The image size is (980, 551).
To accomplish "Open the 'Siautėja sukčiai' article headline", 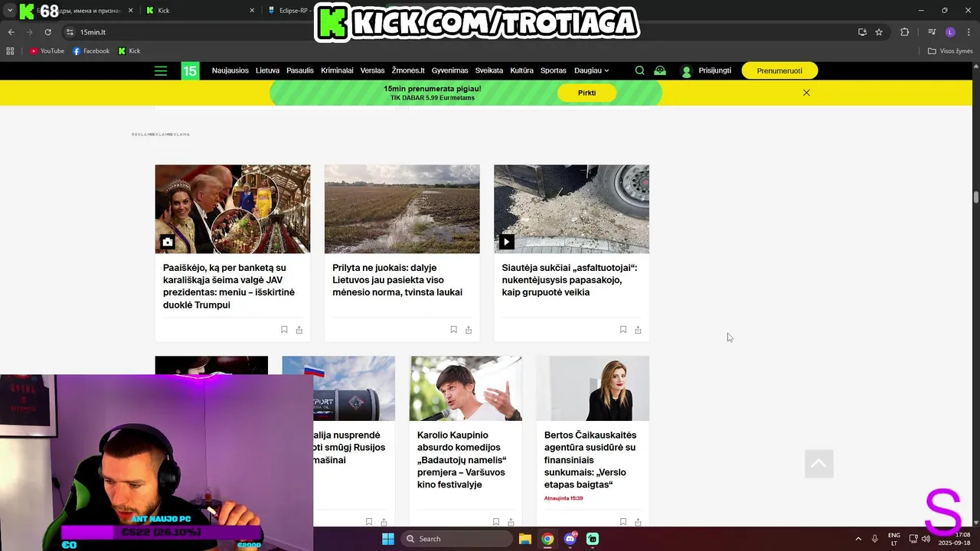I will click(569, 280).
